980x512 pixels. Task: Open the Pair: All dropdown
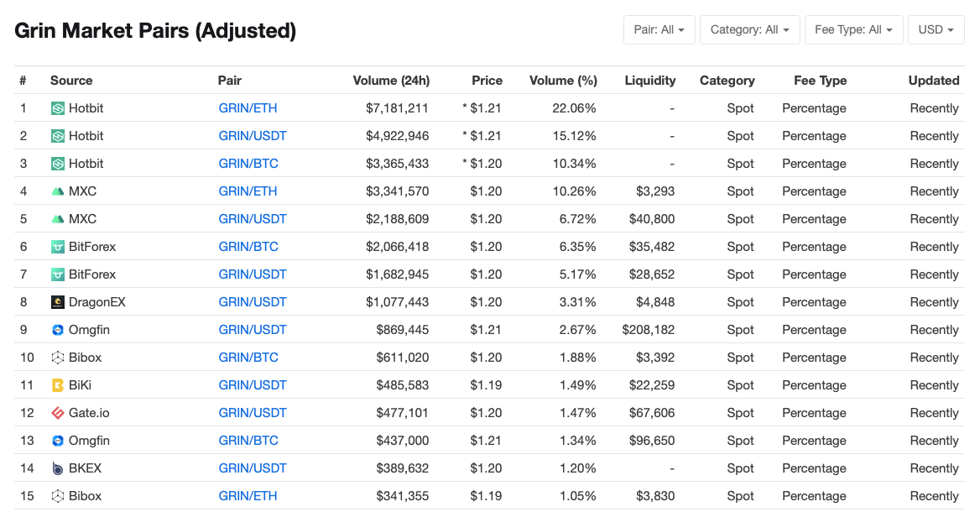point(659,29)
